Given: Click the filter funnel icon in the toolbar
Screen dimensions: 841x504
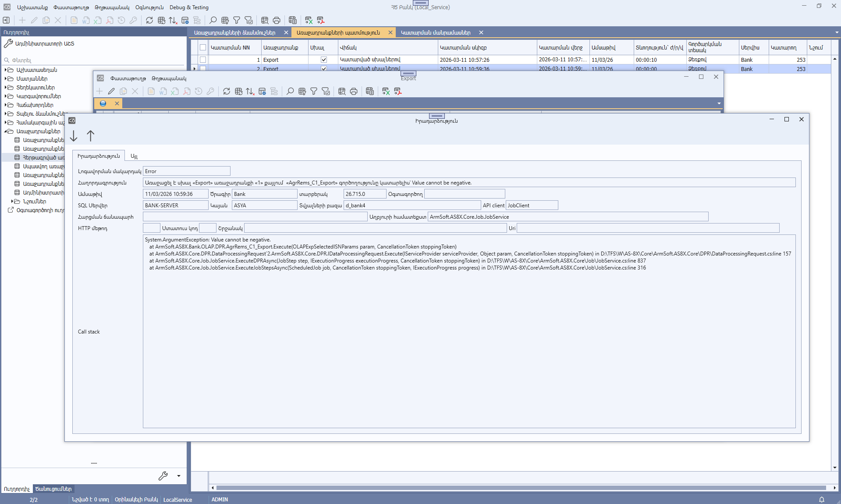Looking at the screenshot, I should point(237,20).
